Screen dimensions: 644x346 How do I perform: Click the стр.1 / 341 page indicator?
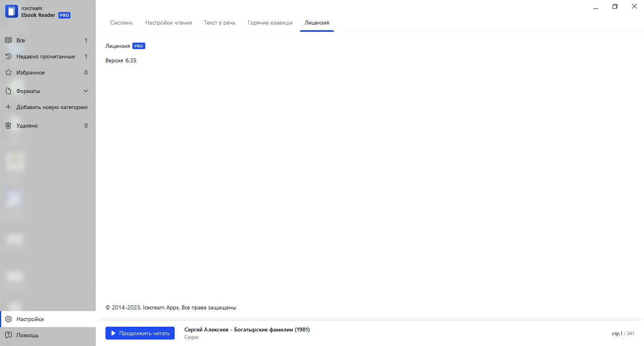623,334
